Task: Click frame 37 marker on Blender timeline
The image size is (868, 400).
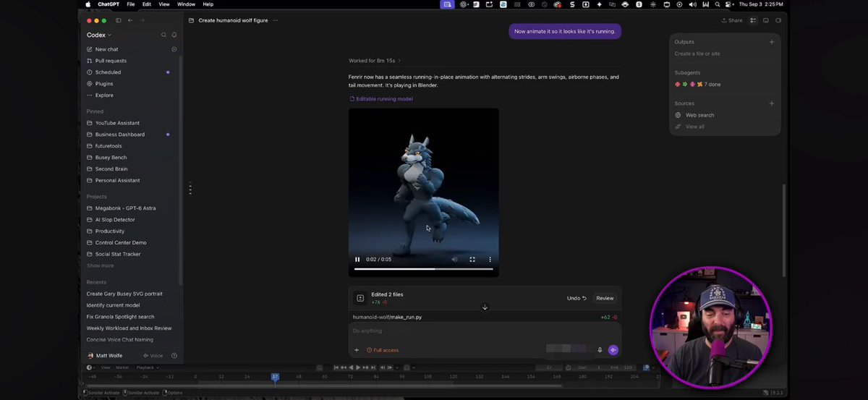Action: [275, 377]
